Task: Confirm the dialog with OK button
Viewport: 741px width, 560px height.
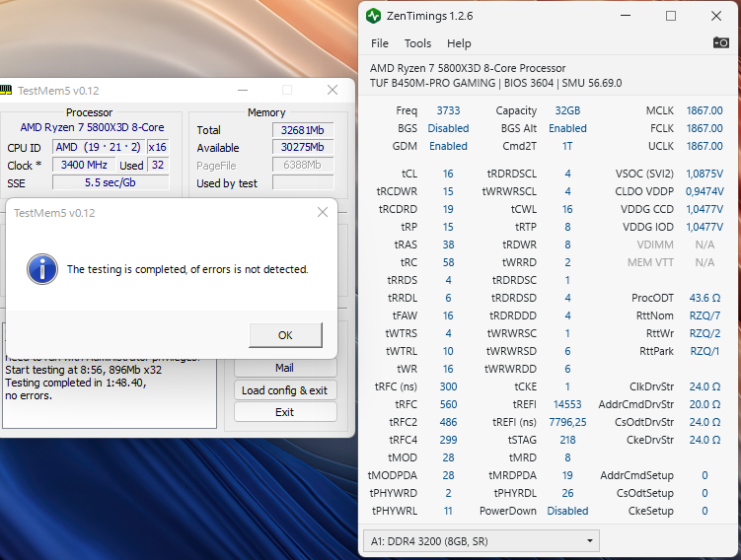Action: point(285,335)
